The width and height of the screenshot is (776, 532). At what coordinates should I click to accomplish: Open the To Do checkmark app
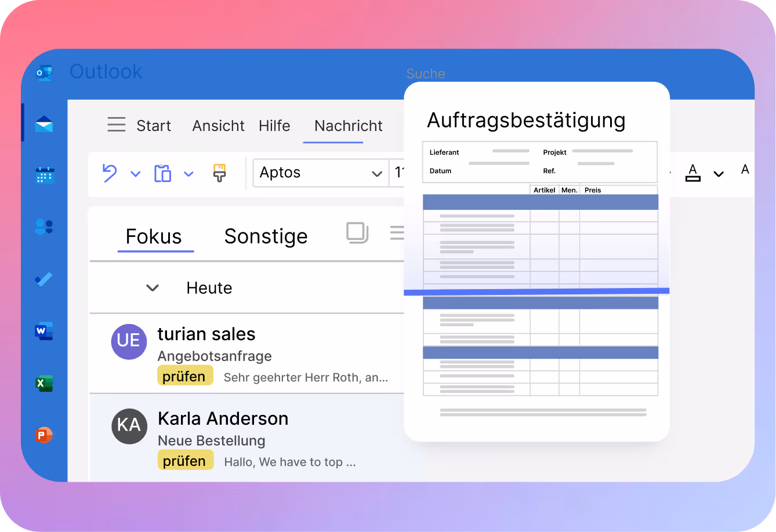point(43,279)
